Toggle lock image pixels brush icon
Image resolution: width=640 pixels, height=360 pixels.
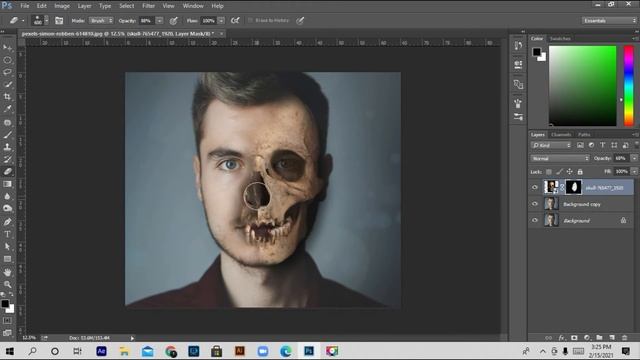pyautogui.click(x=559, y=172)
